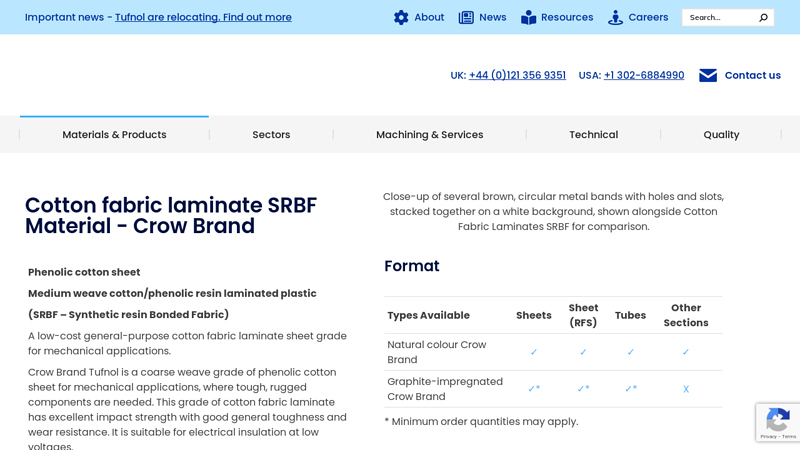Select the 'Other Sections' column header

(x=686, y=315)
